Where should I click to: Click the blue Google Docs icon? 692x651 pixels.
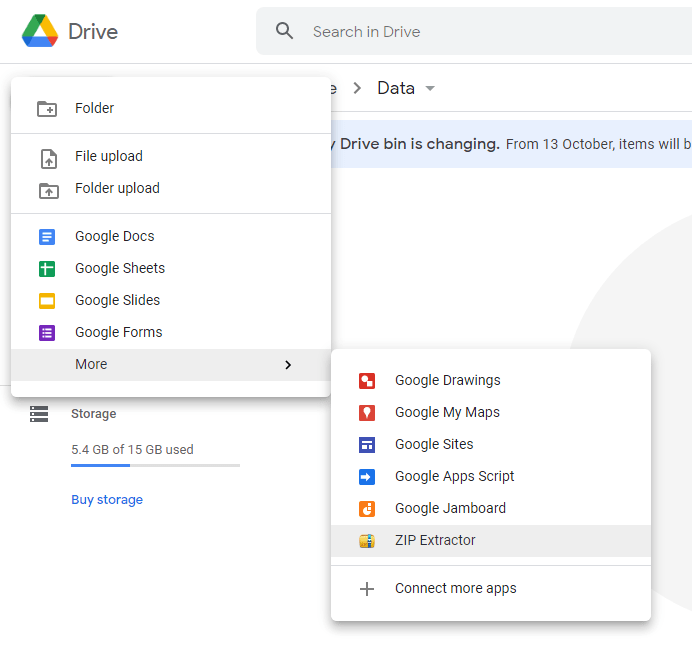[x=47, y=237]
